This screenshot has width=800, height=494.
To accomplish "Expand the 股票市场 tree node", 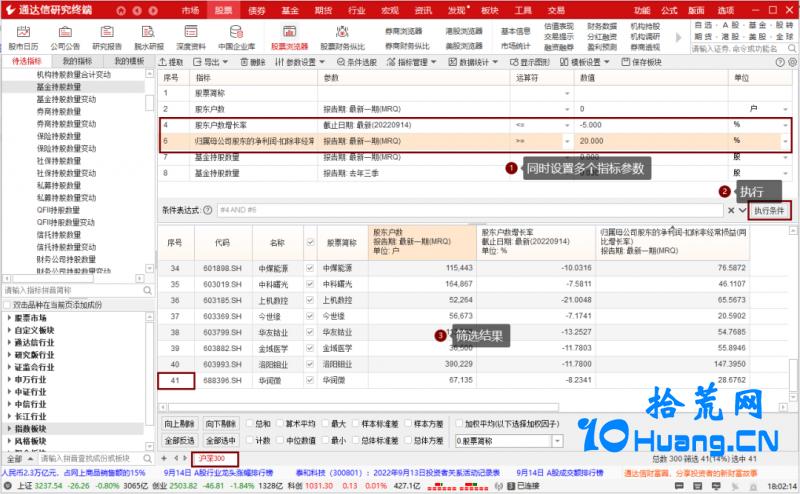I will tap(9, 317).
